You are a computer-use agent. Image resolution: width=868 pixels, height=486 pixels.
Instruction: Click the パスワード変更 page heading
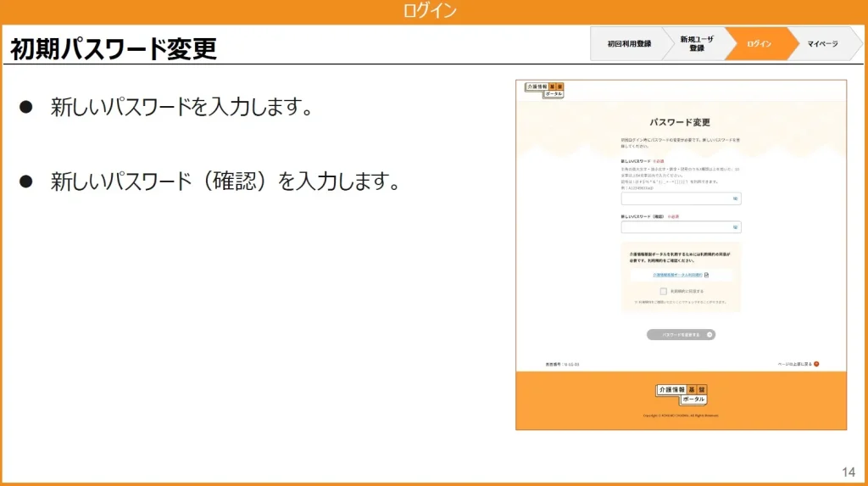680,122
